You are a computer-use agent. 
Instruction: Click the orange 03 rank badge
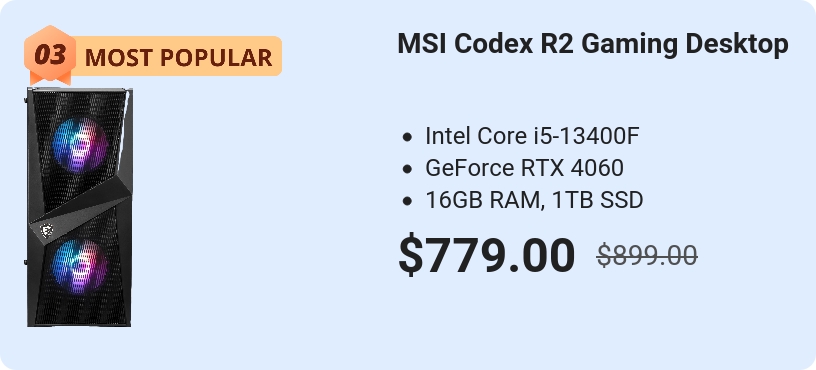tap(50, 54)
